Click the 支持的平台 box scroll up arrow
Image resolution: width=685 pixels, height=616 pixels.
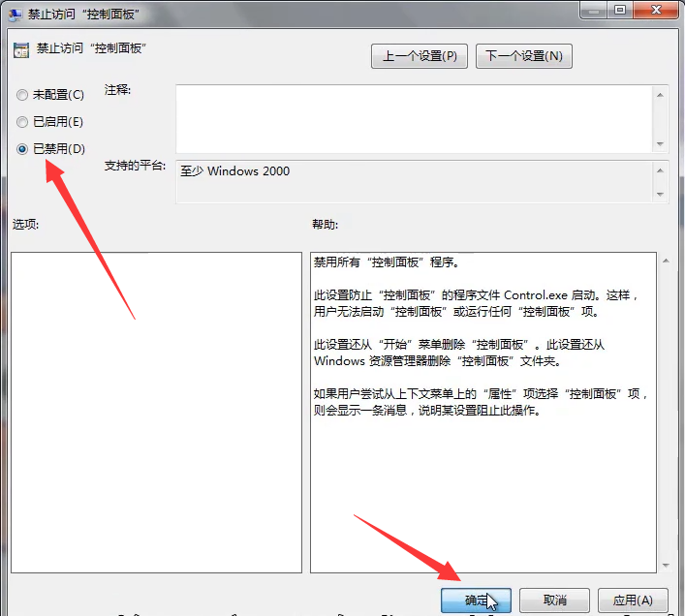(x=660, y=170)
